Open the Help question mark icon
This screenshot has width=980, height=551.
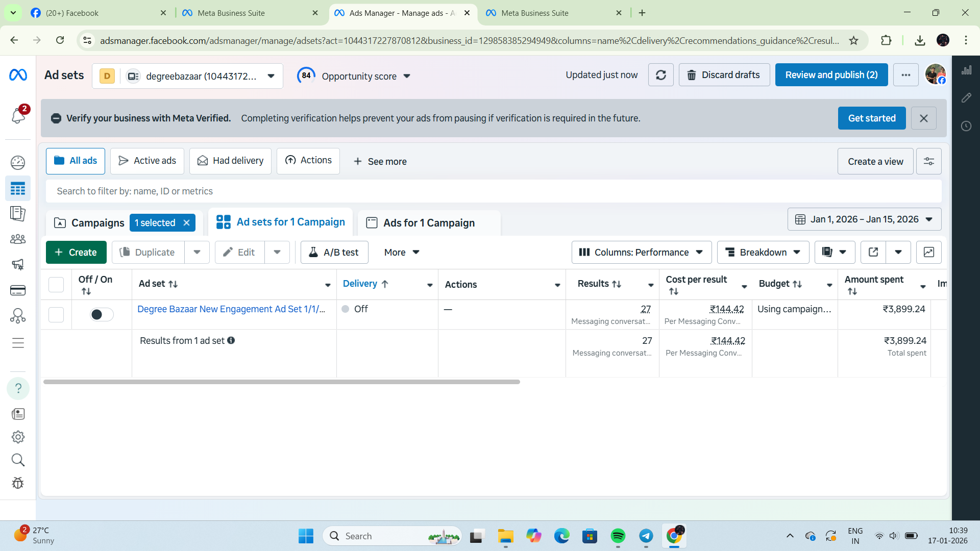(x=18, y=388)
